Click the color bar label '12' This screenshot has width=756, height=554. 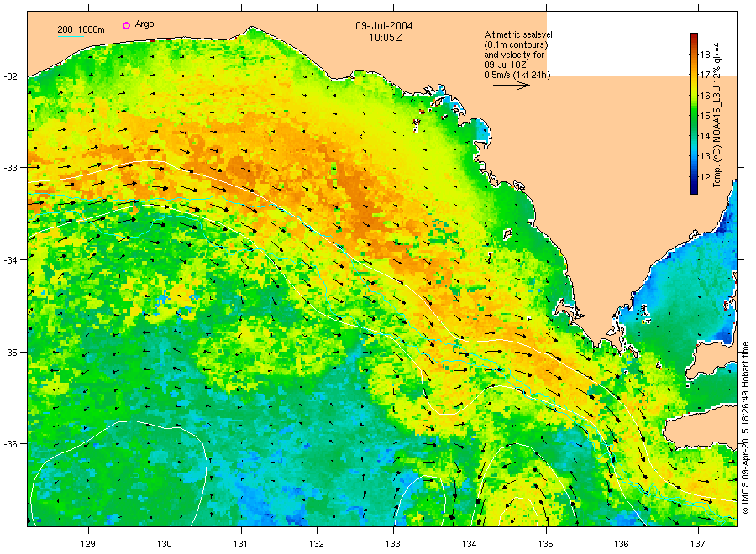tap(706, 177)
